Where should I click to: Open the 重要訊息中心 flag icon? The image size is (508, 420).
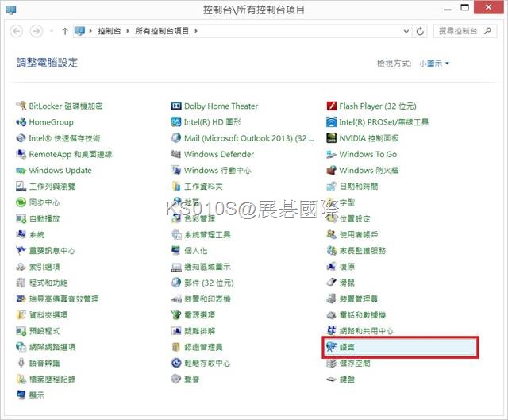click(x=21, y=250)
